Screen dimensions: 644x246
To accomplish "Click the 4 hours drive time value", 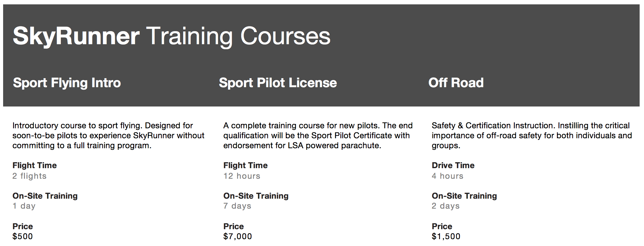I will (447, 176).
